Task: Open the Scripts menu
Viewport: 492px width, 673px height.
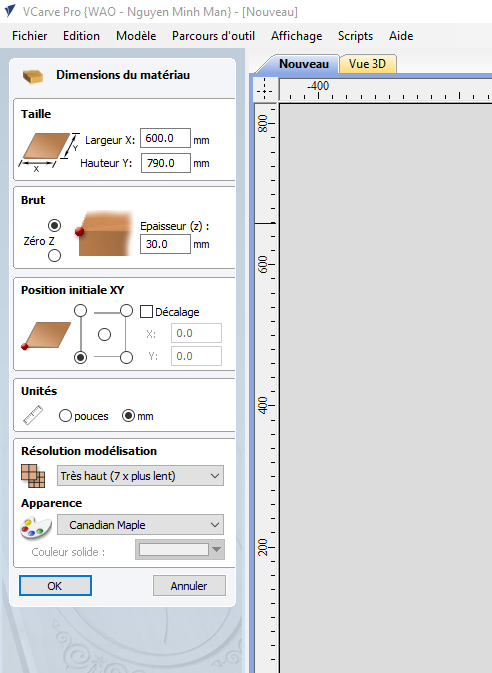Action: [x=355, y=36]
